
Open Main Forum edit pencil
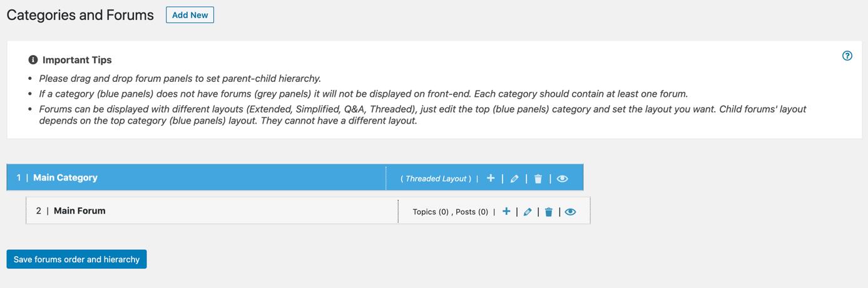528,212
